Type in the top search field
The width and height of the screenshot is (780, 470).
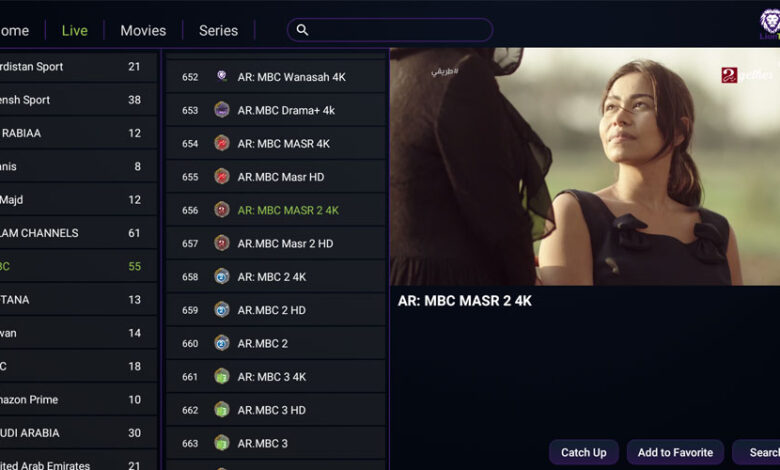(400, 30)
